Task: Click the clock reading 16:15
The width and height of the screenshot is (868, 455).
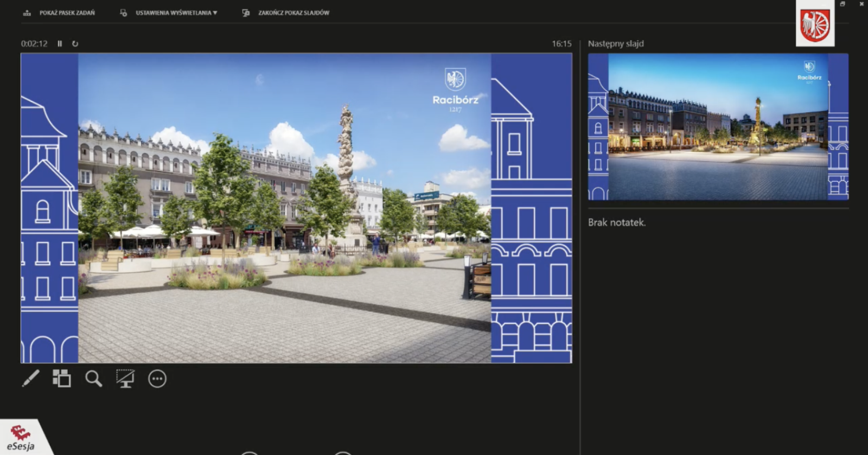Action: [x=561, y=43]
